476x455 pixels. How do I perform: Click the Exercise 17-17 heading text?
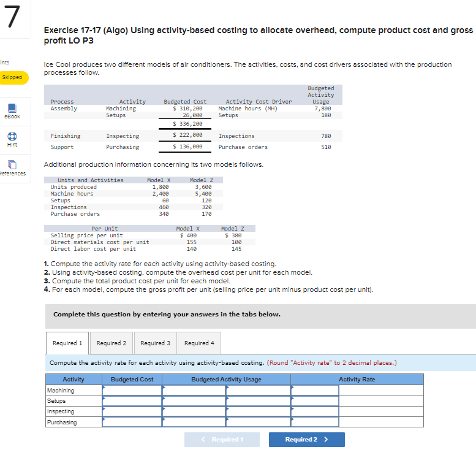pyautogui.click(x=259, y=35)
